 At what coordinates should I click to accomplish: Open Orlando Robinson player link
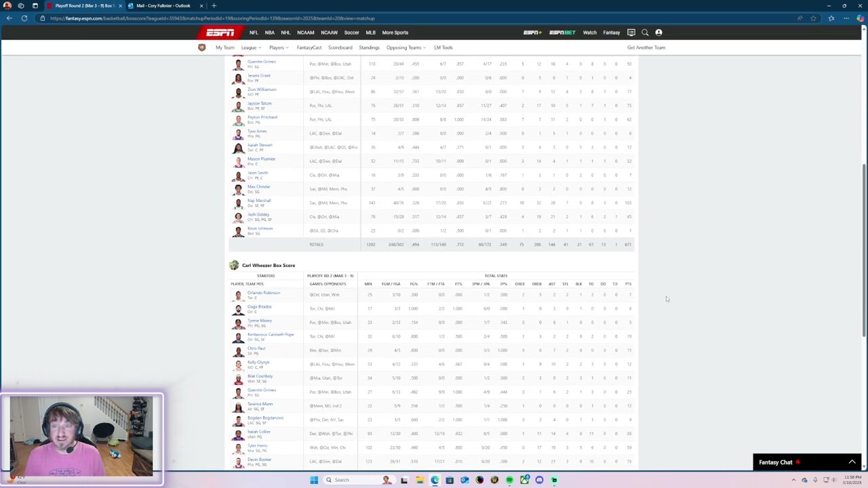264,293
